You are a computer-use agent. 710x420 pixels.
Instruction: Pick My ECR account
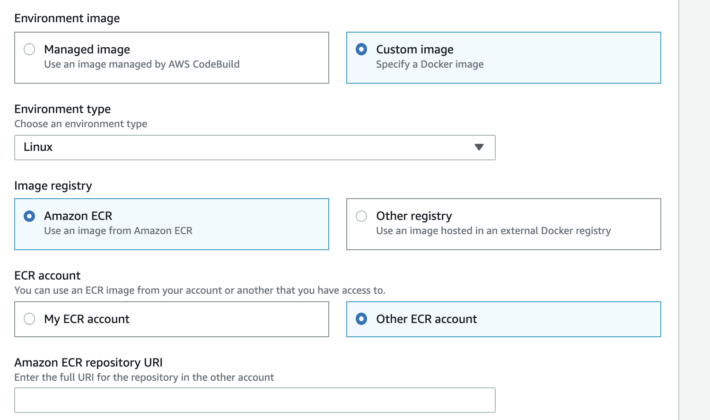(x=29, y=319)
